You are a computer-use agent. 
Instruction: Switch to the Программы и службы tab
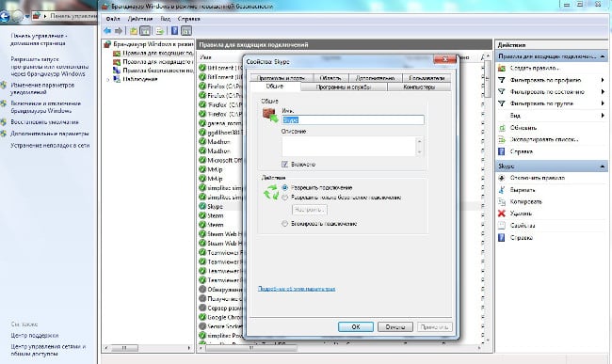click(344, 87)
